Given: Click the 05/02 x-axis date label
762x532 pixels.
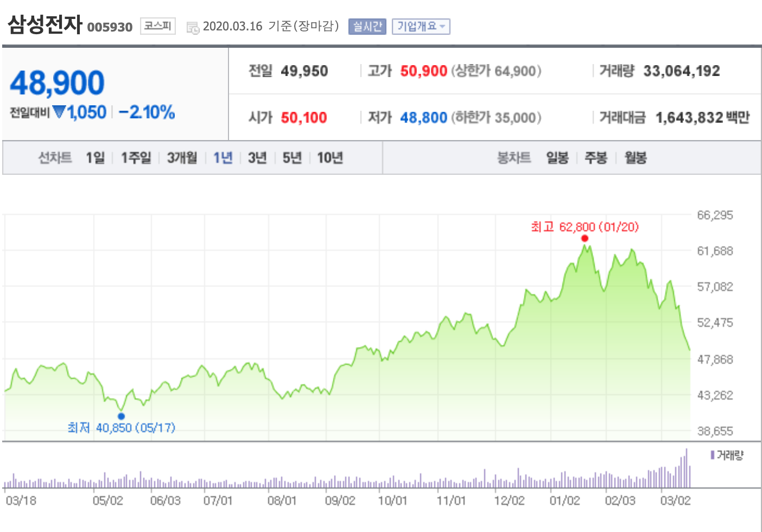Looking at the screenshot, I should coord(107,501).
